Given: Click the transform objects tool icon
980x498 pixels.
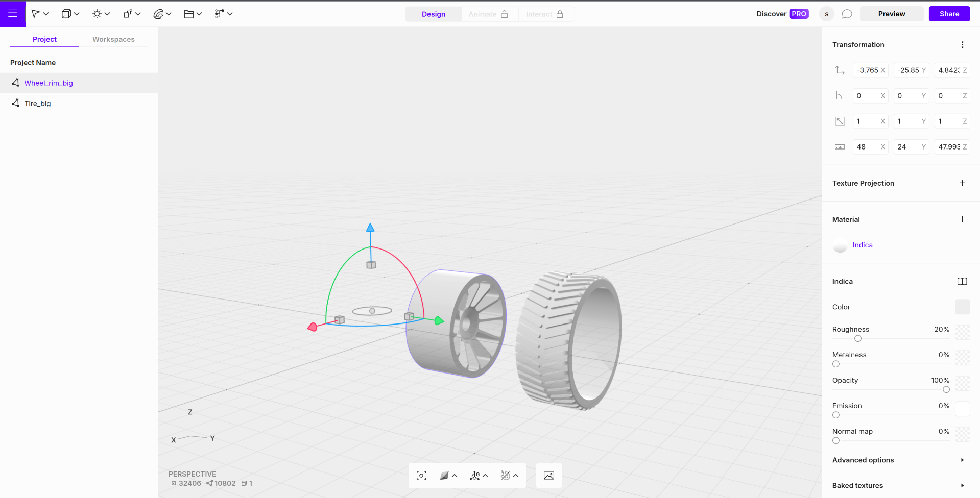Looking at the screenshot, I should pyautogui.click(x=127, y=14).
